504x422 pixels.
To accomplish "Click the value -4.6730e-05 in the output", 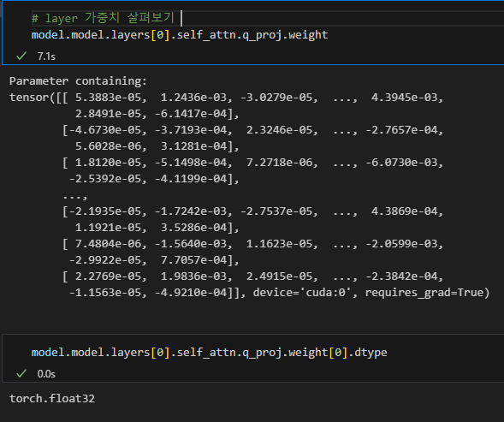I will click(x=105, y=130).
